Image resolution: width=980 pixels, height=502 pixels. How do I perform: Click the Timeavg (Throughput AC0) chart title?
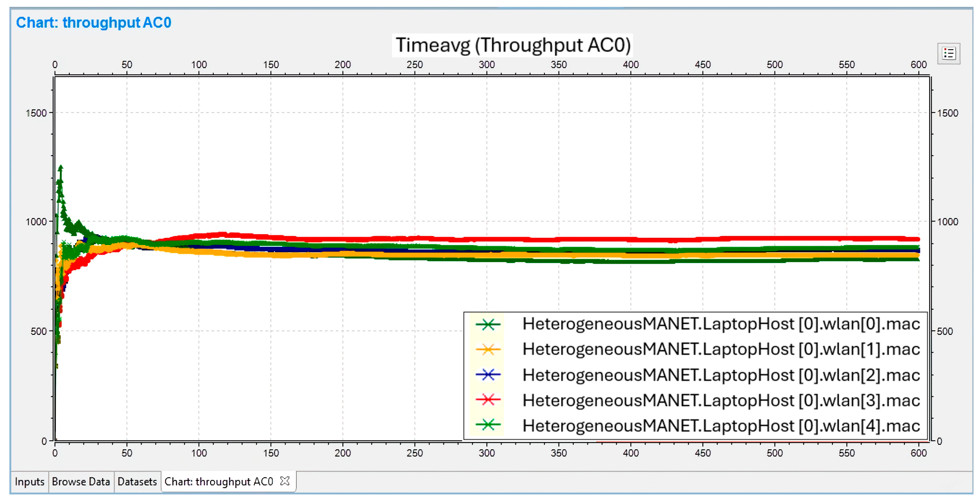(x=513, y=45)
